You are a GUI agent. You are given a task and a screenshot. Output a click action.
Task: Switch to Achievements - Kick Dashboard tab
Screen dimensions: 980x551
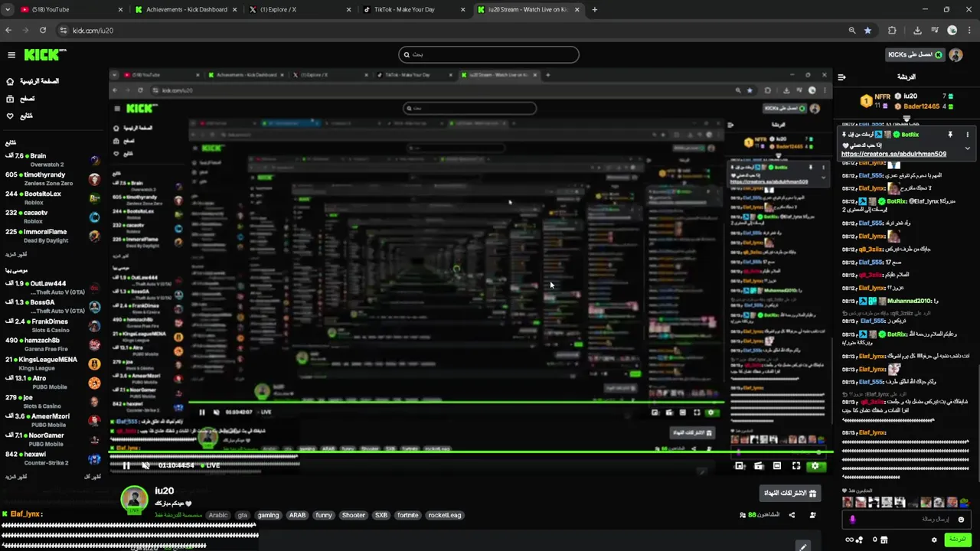pos(187,9)
